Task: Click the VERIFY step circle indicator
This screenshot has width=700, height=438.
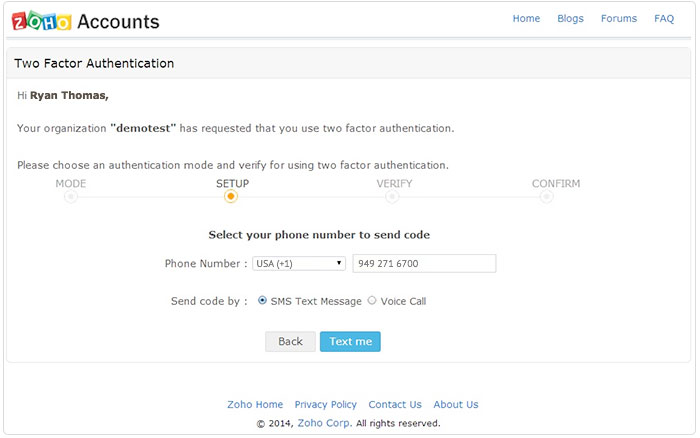Action: coord(392,197)
